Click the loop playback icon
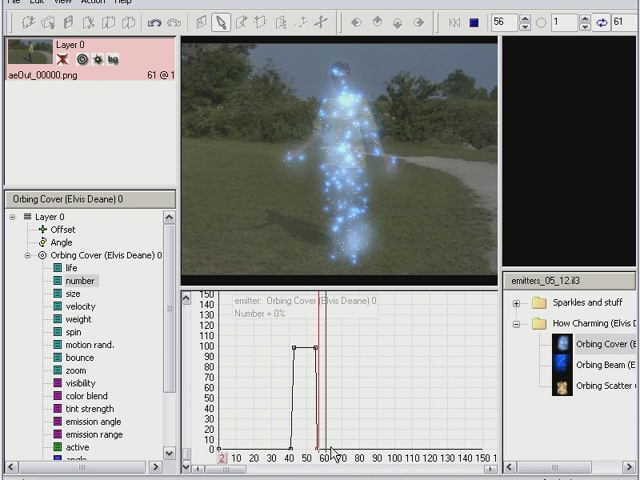The height and width of the screenshot is (480, 640). pyautogui.click(x=602, y=22)
